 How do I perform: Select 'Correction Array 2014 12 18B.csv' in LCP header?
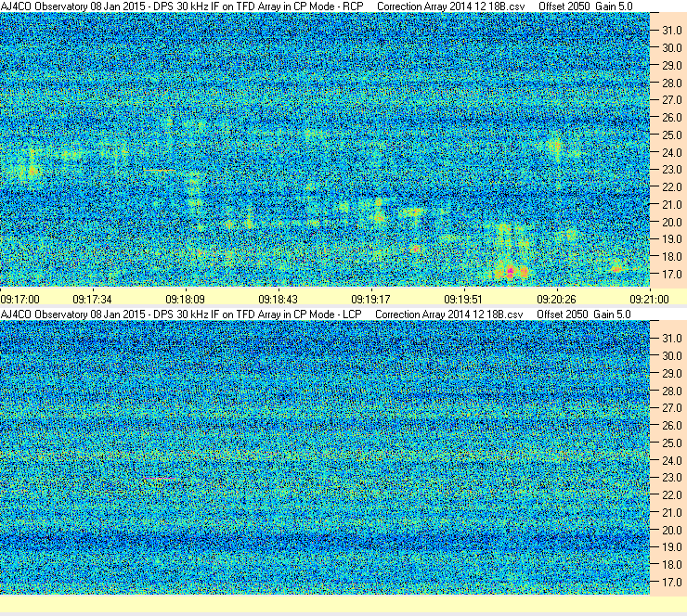click(x=449, y=314)
